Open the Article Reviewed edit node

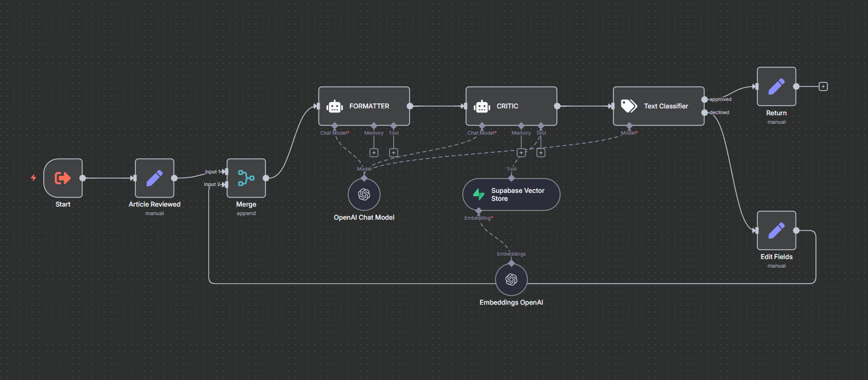click(x=154, y=178)
